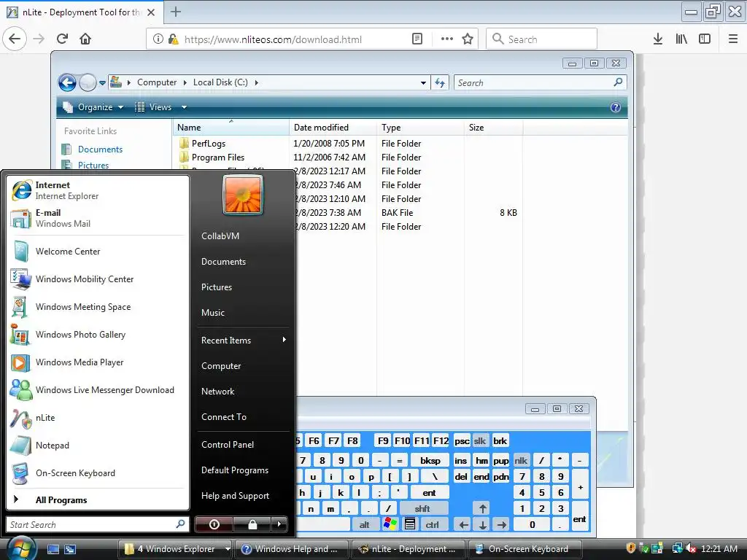The width and height of the screenshot is (747, 560).
Task: Close the nLite browser tab
Action: tap(151, 12)
